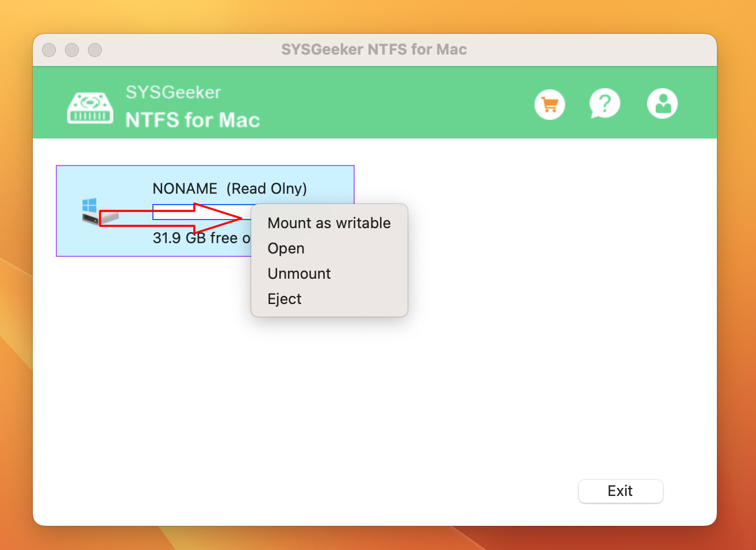This screenshot has width=756, height=550.
Task: Zoom the window with the third title-bar button
Action: (95, 50)
